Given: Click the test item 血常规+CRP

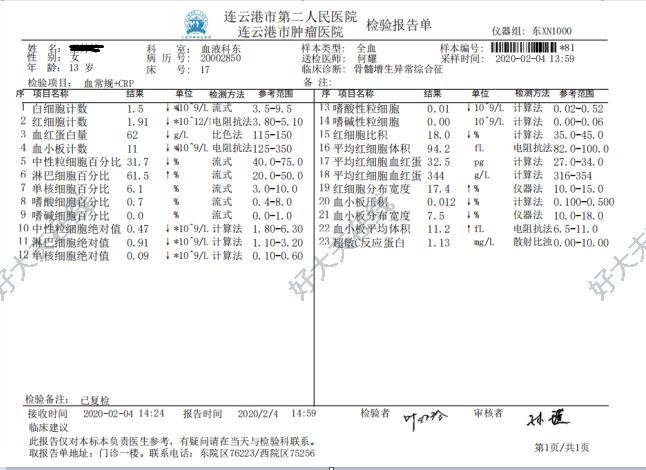Looking at the screenshot, I should (x=109, y=83).
